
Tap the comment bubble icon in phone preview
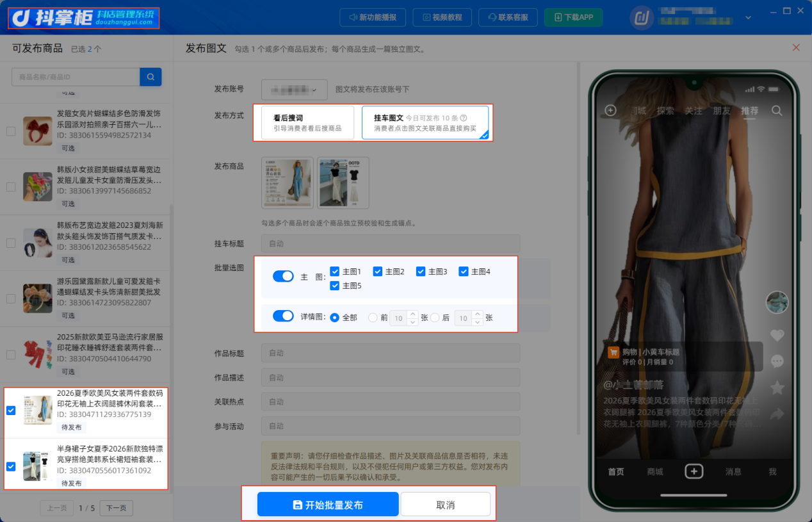pos(777,361)
